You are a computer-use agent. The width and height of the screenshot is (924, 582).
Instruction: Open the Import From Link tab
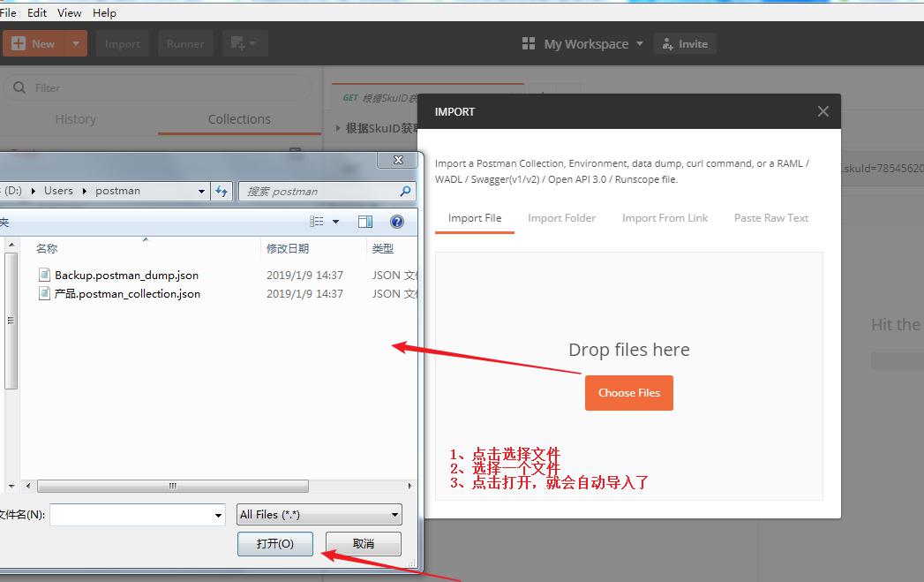[665, 218]
